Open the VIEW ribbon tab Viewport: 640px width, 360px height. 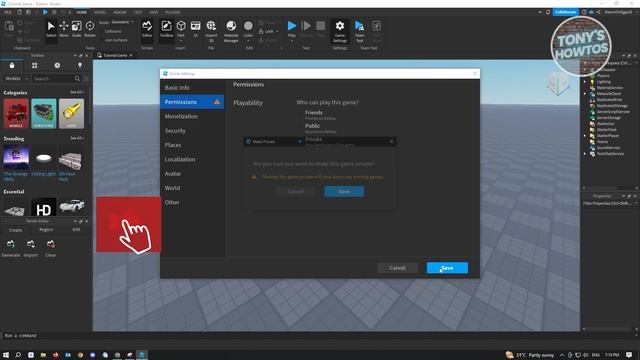(x=154, y=12)
